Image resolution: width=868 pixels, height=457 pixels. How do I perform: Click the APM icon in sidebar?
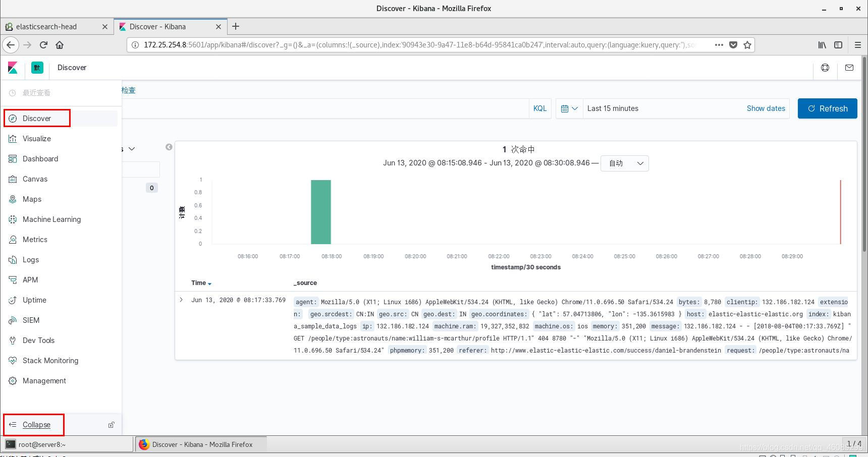coord(13,280)
